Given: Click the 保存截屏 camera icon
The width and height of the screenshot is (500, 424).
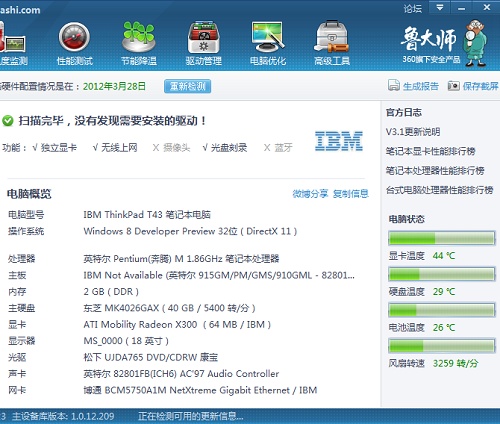Looking at the screenshot, I should click(453, 86).
